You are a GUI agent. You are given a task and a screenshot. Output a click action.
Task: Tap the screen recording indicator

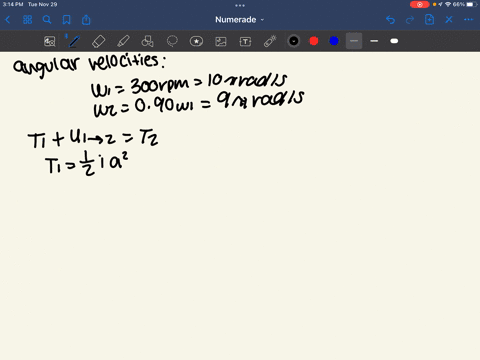420,5
